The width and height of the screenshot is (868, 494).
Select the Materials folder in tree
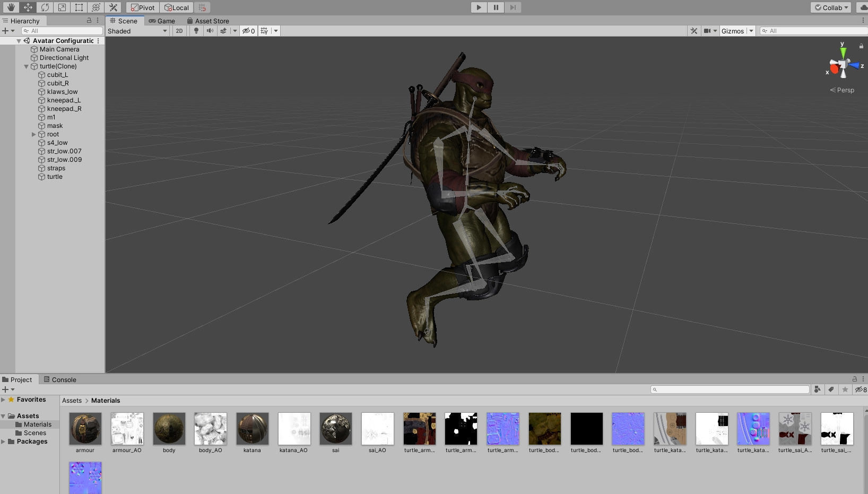[37, 424]
